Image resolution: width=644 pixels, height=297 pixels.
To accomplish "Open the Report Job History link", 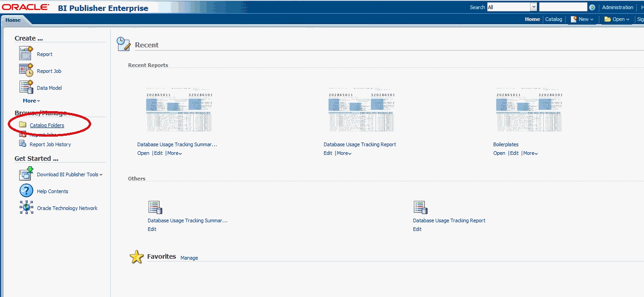I will click(x=50, y=144).
